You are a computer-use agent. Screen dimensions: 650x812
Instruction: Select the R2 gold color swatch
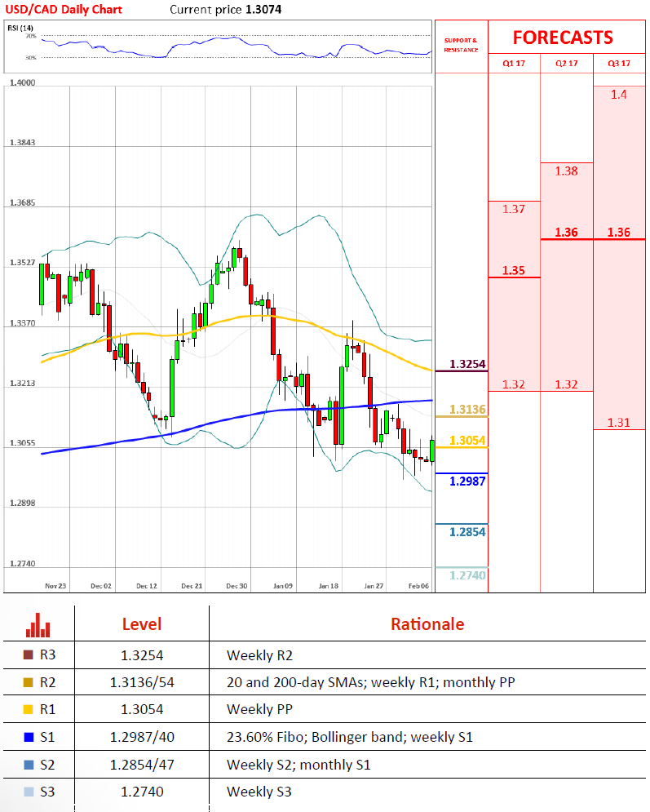pyautogui.click(x=29, y=682)
